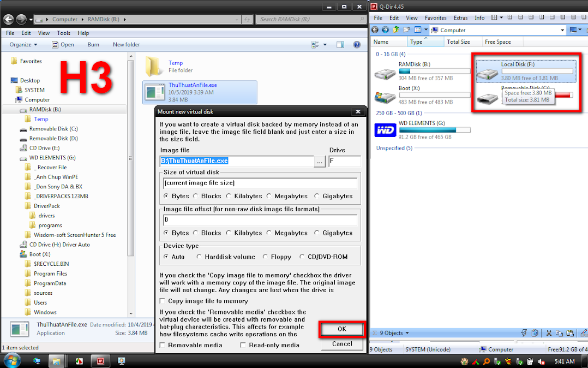The height and width of the screenshot is (368, 588).
Task: Click Q-Dir copy icon in bottom toolbar
Action: pos(559,333)
